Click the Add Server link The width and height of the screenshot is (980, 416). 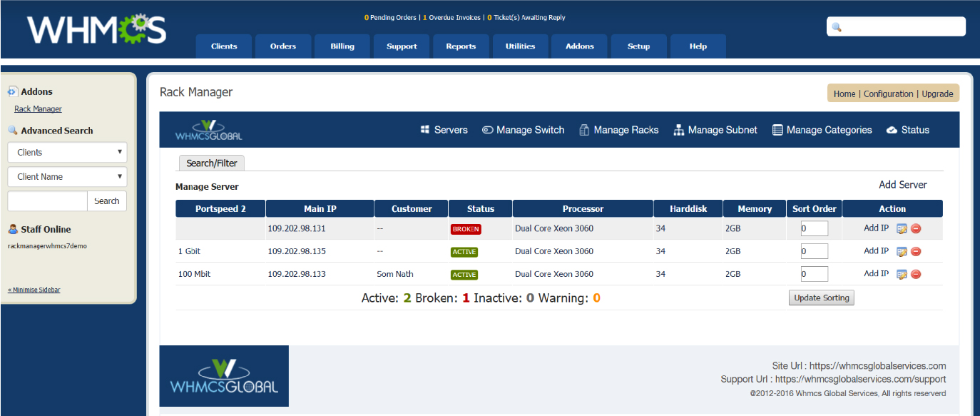pyautogui.click(x=902, y=185)
